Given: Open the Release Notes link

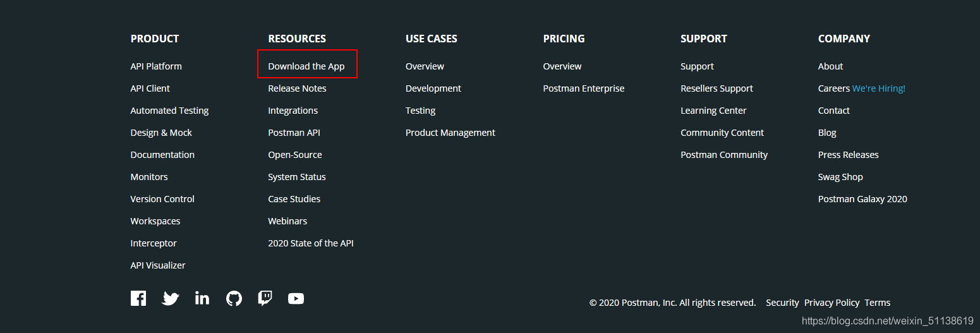Looking at the screenshot, I should pyautogui.click(x=297, y=88).
